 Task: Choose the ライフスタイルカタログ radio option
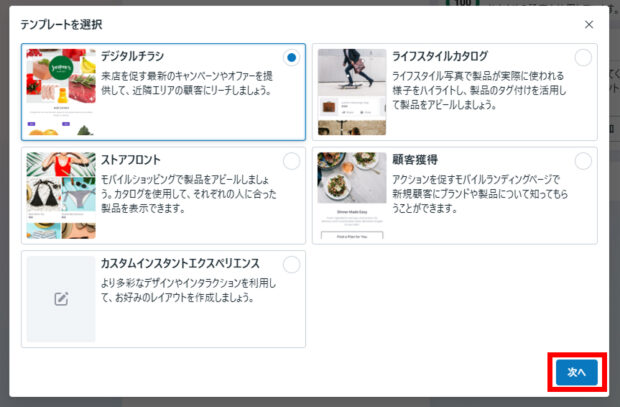coord(583,58)
